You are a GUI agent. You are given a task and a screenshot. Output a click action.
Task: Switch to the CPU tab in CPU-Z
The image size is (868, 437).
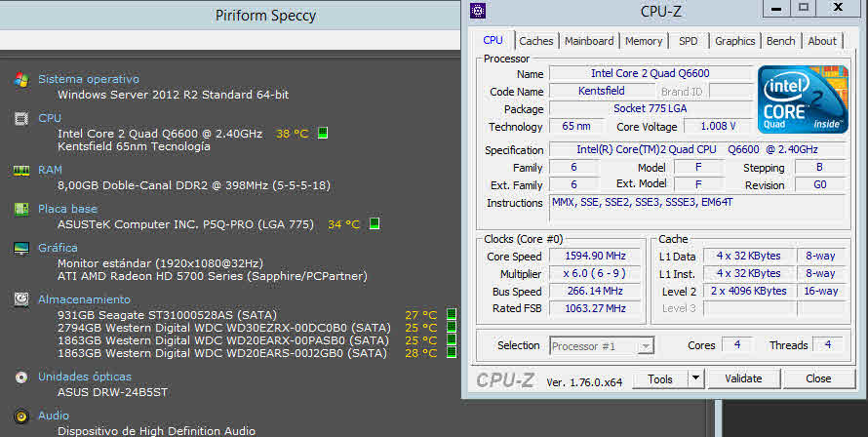pos(493,40)
